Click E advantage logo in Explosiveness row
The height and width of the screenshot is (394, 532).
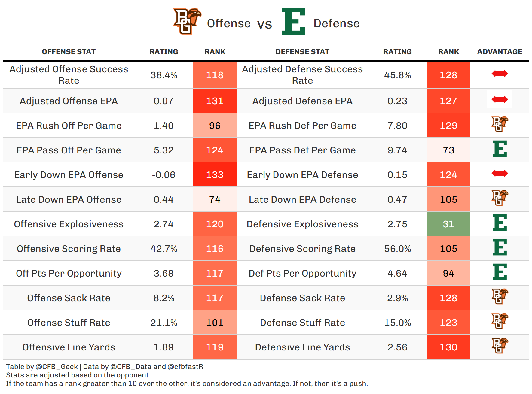[x=500, y=223]
